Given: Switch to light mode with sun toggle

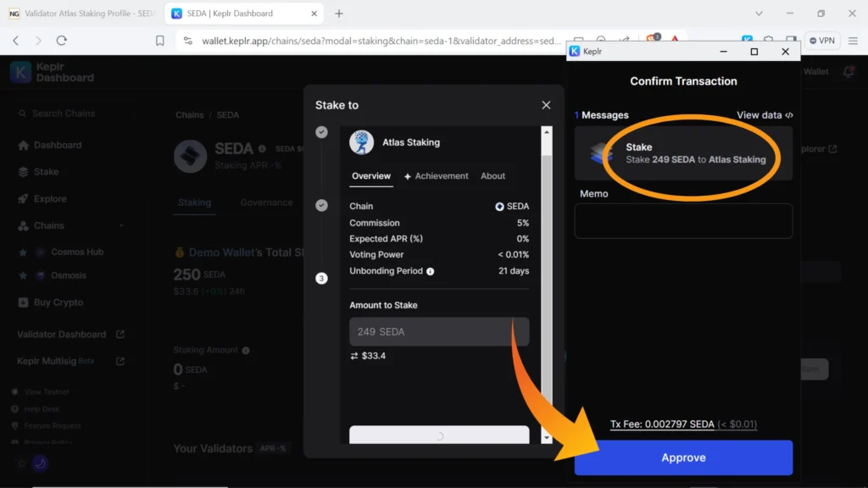Looking at the screenshot, I should tap(21, 463).
